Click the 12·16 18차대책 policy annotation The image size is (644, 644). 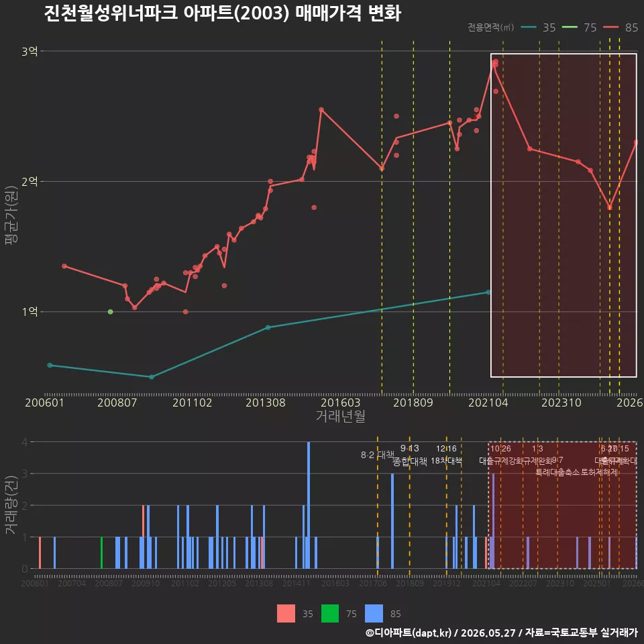tap(447, 455)
